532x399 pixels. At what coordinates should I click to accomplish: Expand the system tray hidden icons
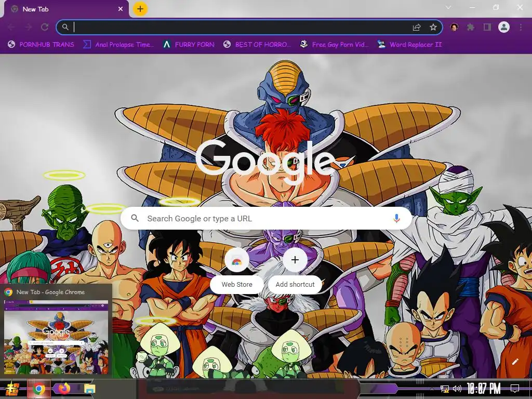click(x=432, y=389)
